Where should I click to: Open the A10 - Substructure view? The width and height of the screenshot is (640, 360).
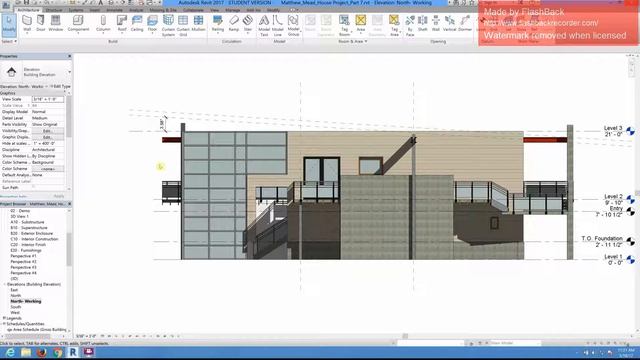coord(27,222)
